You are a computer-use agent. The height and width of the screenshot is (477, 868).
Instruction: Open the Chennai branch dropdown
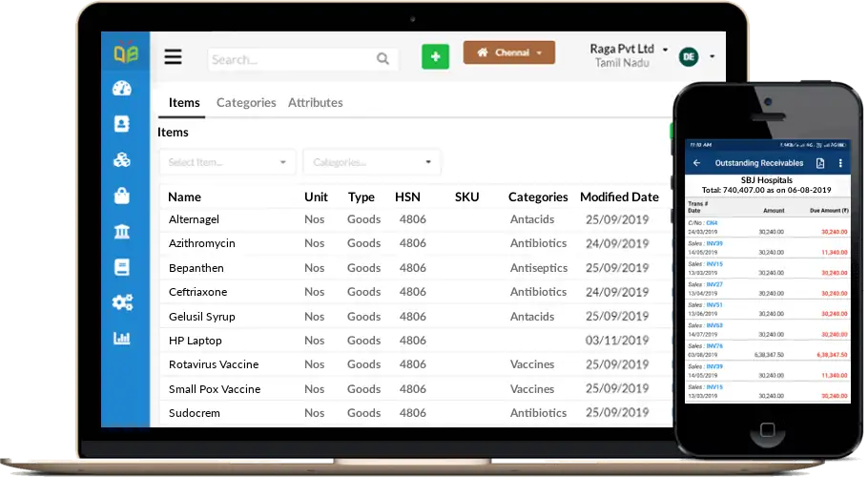point(508,52)
